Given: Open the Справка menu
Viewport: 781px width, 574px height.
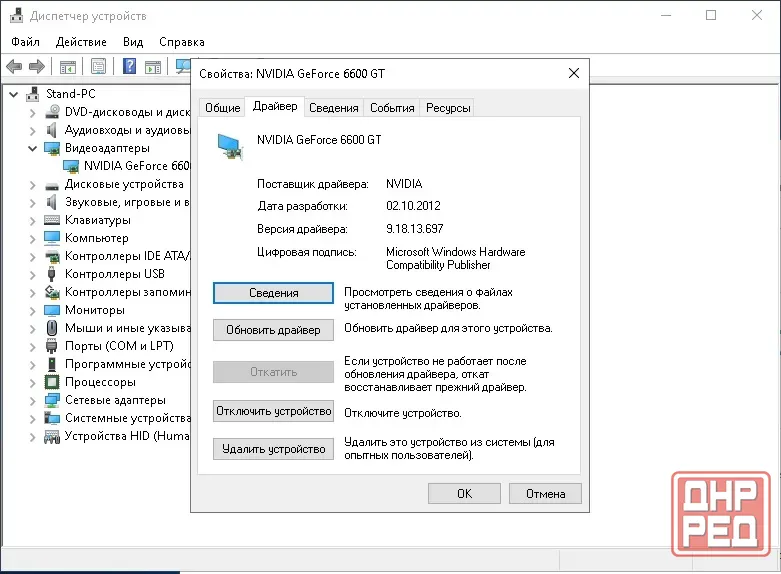Looking at the screenshot, I should point(182,42).
